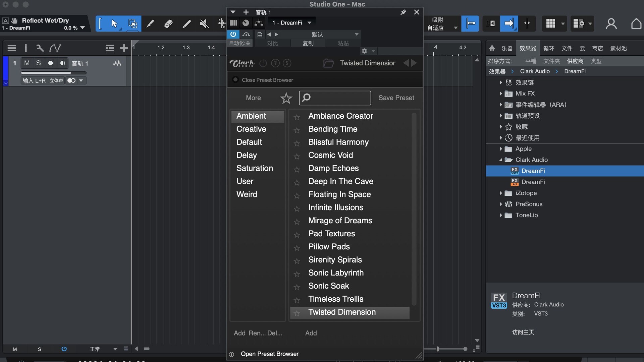The image size is (644, 362).
Task: Select the Arrow tool
Action: (114, 23)
